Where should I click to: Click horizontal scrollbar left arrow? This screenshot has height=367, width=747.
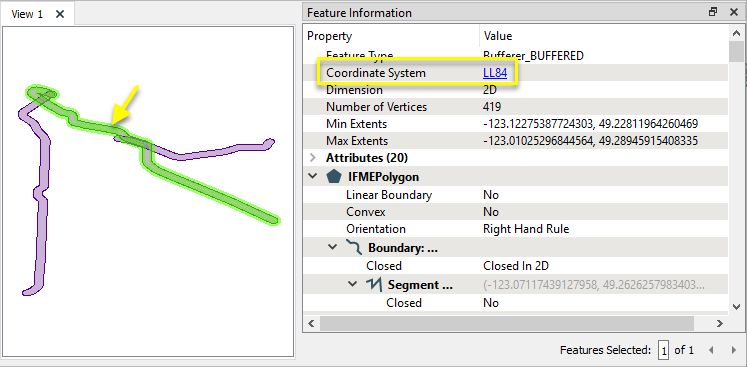pyautogui.click(x=311, y=324)
